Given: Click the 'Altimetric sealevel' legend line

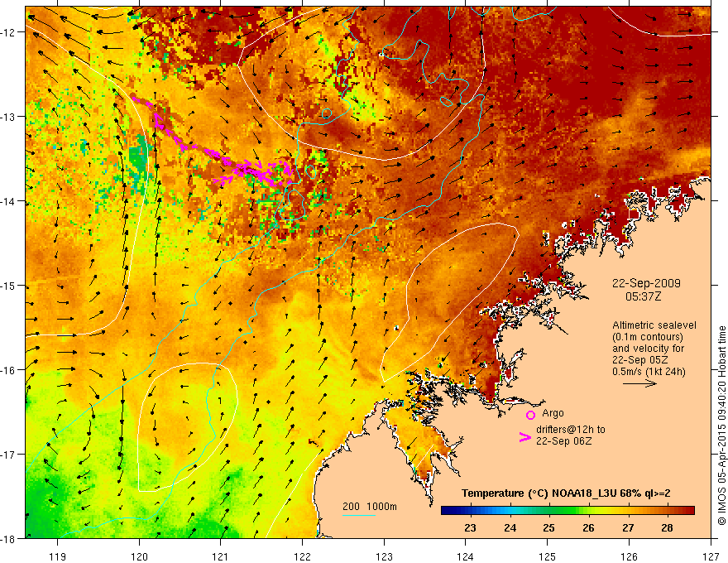Looking at the screenshot, I should point(654,325).
